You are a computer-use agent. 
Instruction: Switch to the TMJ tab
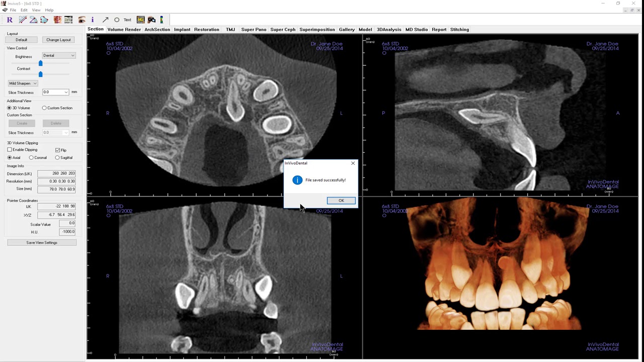pos(230,30)
